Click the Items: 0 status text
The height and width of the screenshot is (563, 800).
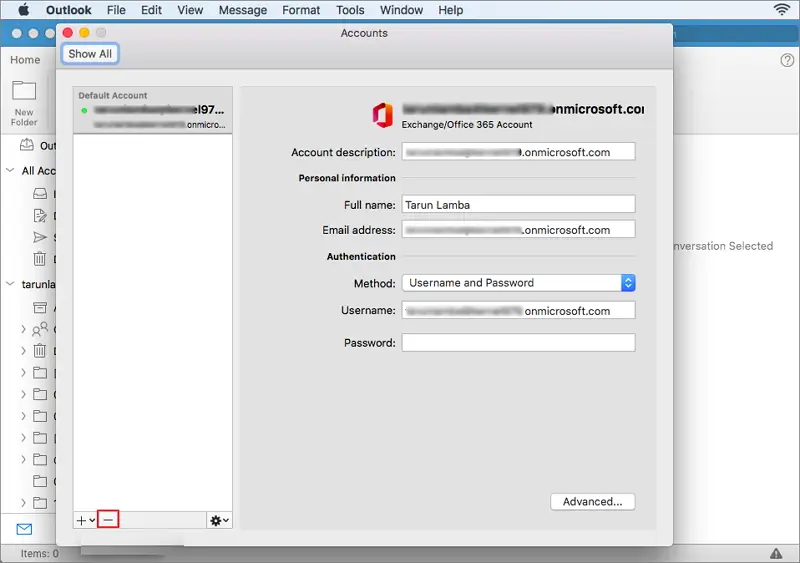click(39, 553)
